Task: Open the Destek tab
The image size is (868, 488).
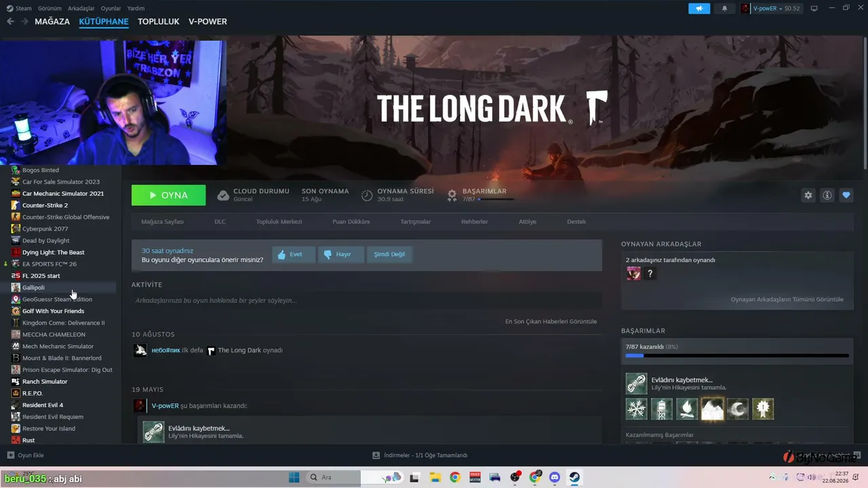Action: coord(576,222)
